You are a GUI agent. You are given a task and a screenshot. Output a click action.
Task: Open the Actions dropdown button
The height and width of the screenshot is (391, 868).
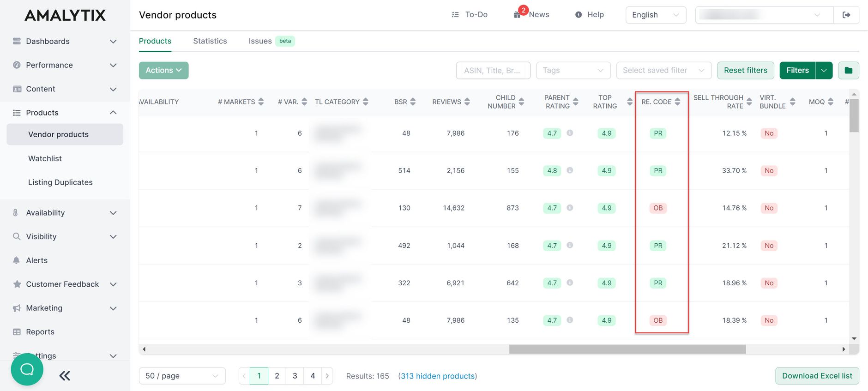(163, 70)
